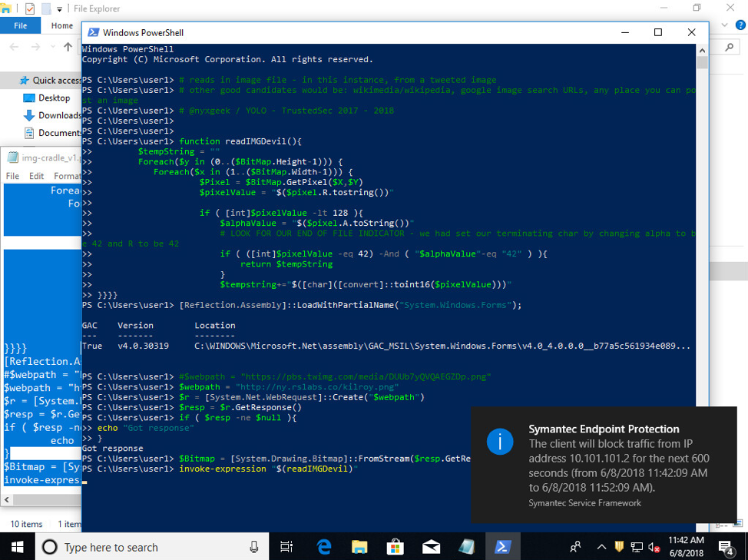748x560 pixels.
Task: Navigate up one folder level in File Explorer
Action: point(68,47)
